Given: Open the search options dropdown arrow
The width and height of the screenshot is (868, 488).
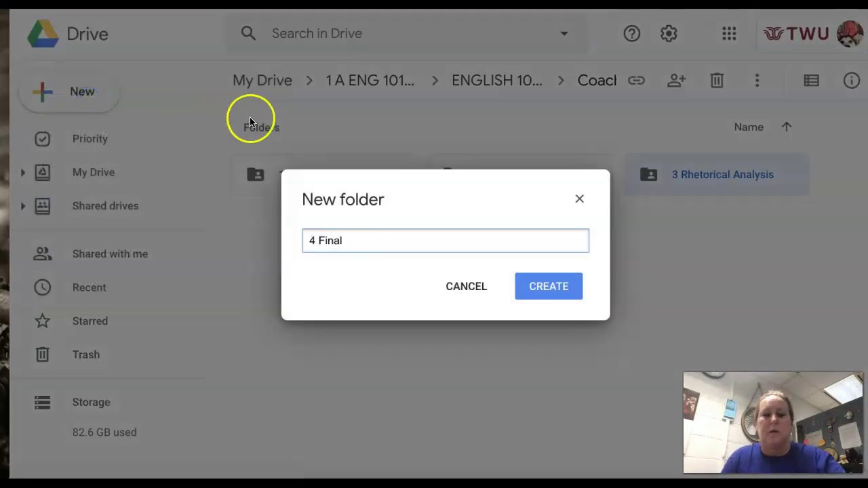Looking at the screenshot, I should [x=564, y=33].
